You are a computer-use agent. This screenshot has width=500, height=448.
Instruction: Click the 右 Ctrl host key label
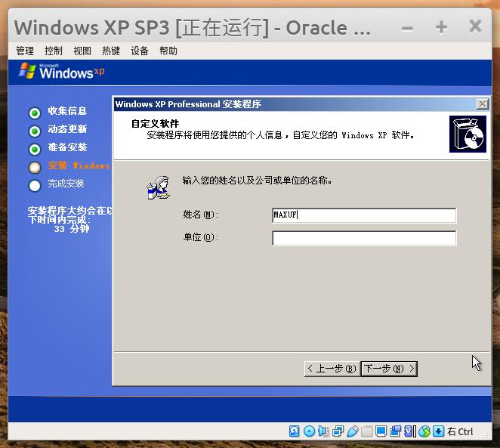460,431
